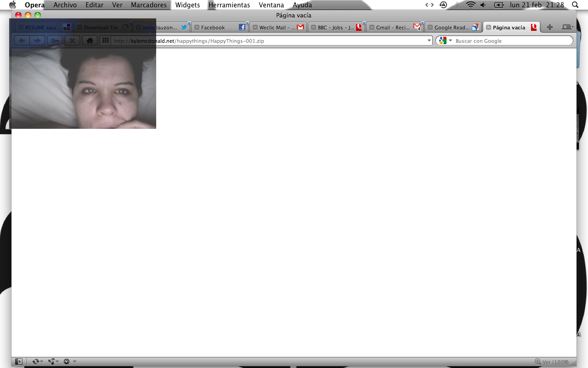The height and width of the screenshot is (368, 588).
Task: Click the password wand key icon
Action: 55,40
